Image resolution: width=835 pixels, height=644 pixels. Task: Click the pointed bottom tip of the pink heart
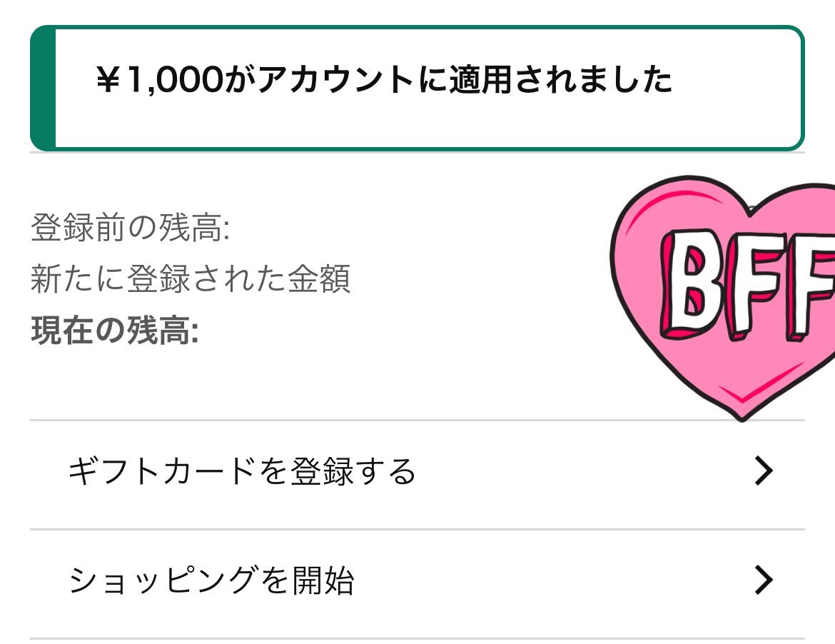click(742, 413)
